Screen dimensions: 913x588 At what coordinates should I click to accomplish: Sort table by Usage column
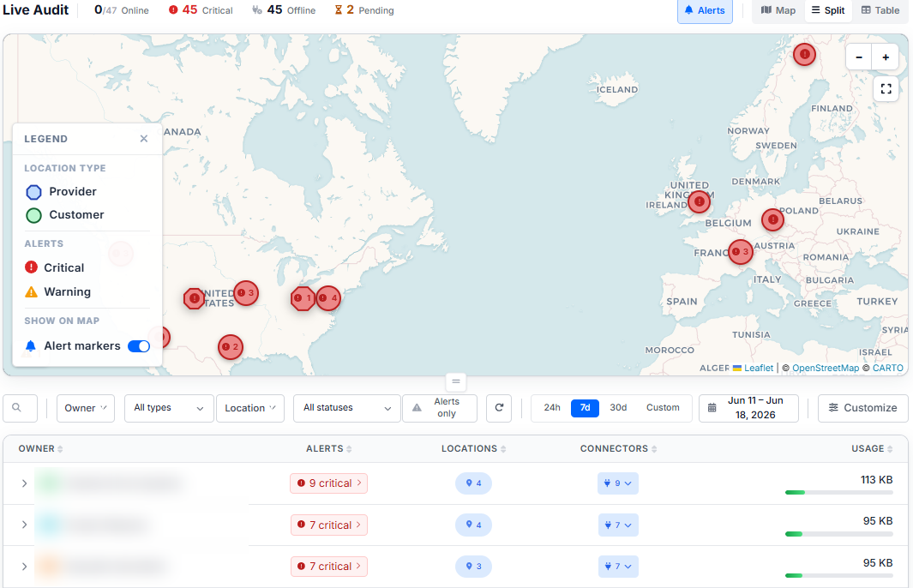tap(872, 449)
